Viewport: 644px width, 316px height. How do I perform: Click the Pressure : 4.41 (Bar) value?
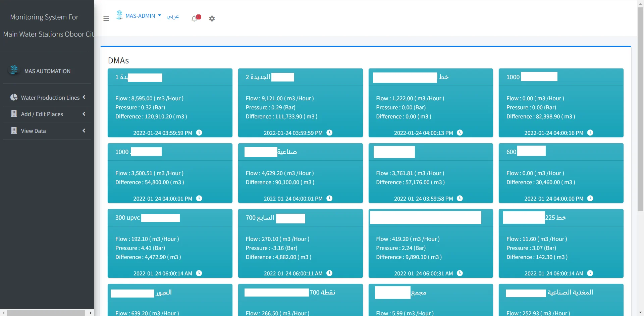coord(140,248)
